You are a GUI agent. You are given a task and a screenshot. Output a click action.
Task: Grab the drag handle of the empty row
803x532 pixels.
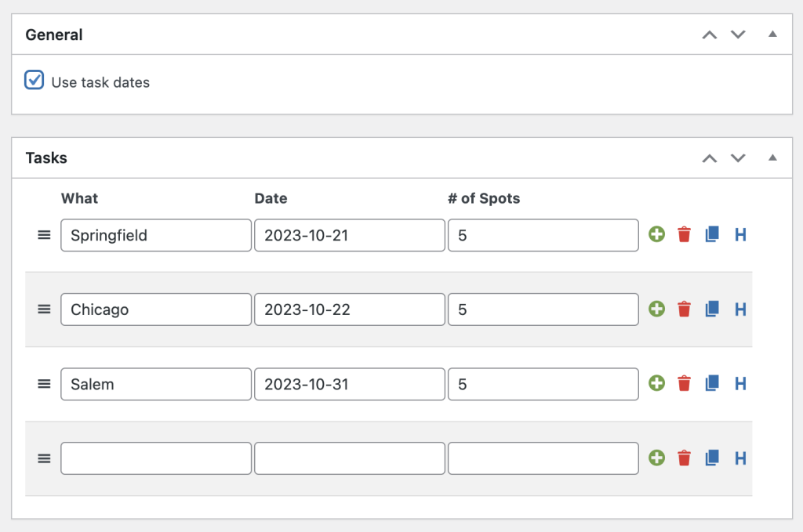44,458
